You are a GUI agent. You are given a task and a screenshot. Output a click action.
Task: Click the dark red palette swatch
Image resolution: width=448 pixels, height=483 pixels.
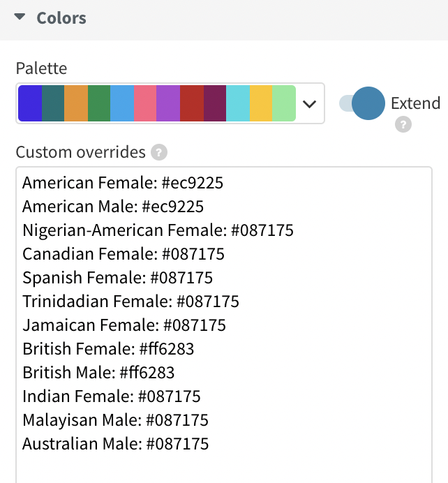pos(191,103)
